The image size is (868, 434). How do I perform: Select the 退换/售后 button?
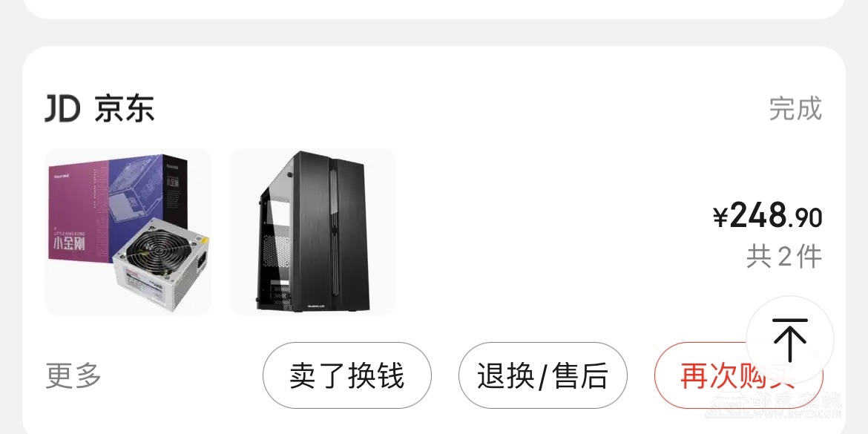[542, 376]
